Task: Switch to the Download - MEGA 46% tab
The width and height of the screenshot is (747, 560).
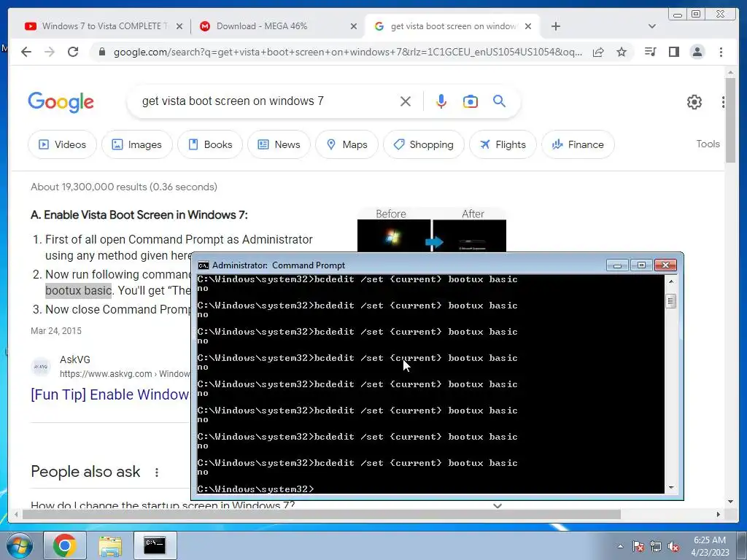Action: (x=276, y=26)
